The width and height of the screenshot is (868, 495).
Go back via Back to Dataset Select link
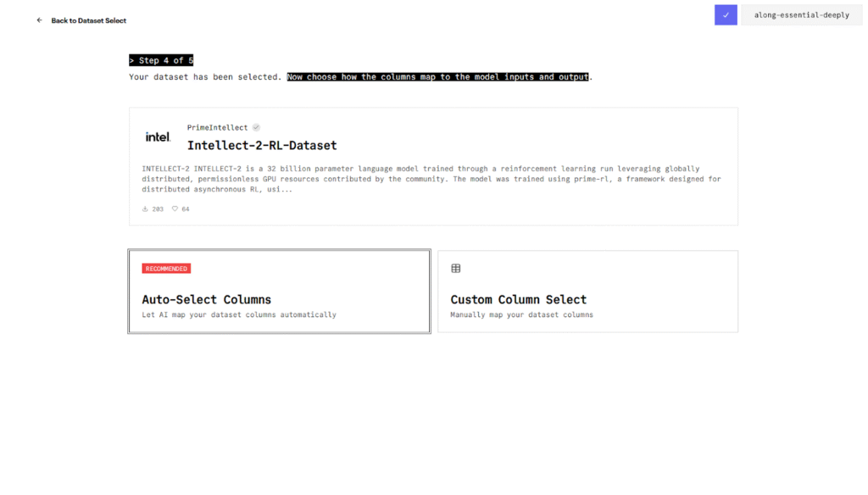tap(88, 20)
